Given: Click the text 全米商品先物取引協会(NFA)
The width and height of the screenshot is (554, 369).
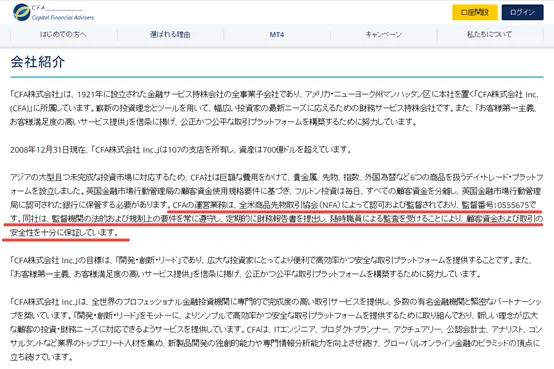Looking at the screenshot, I should 290,205.
